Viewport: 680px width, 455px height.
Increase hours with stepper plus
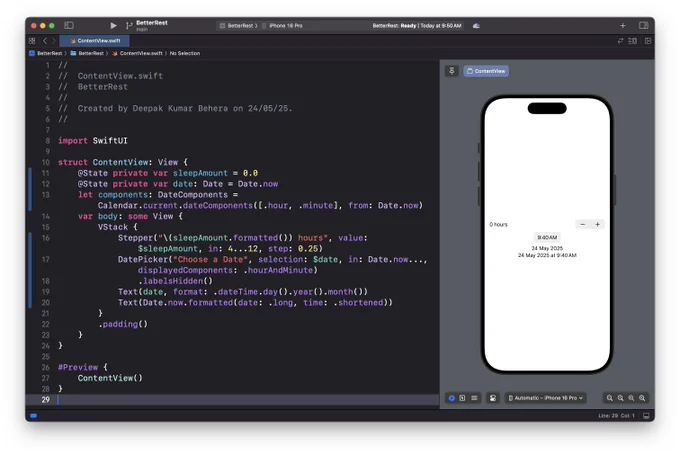pos(597,224)
